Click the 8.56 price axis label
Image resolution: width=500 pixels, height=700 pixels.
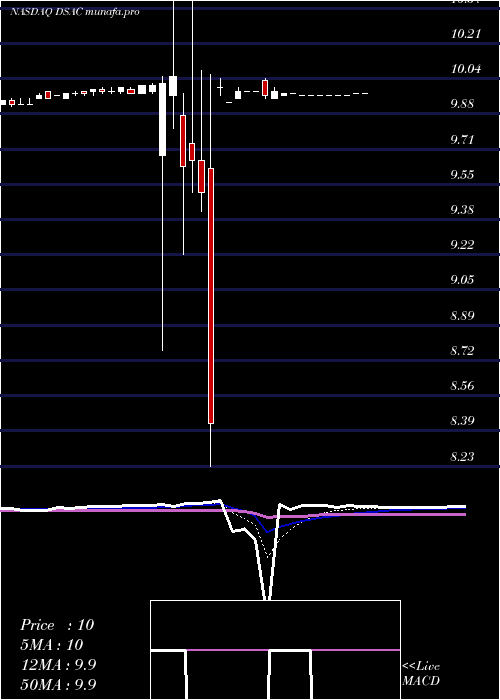click(x=462, y=386)
